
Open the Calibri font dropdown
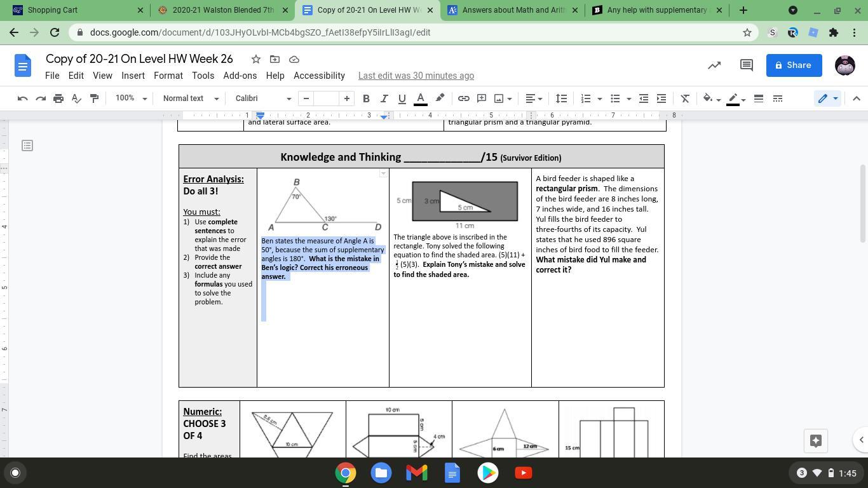(x=262, y=98)
